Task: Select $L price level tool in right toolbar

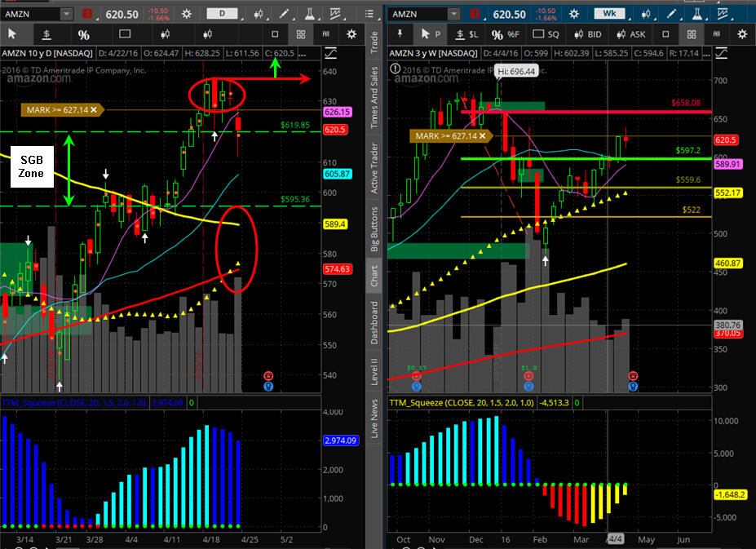Action: coord(466,34)
